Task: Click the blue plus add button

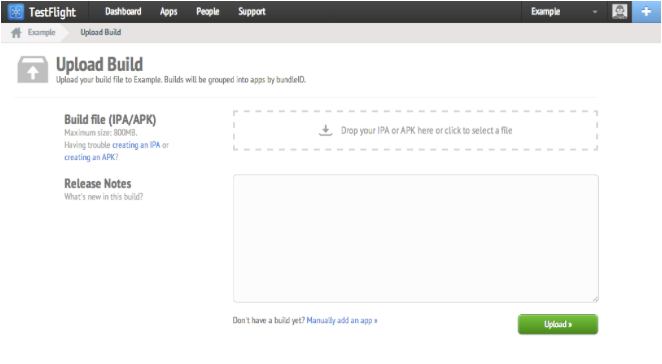Action: coord(646,11)
